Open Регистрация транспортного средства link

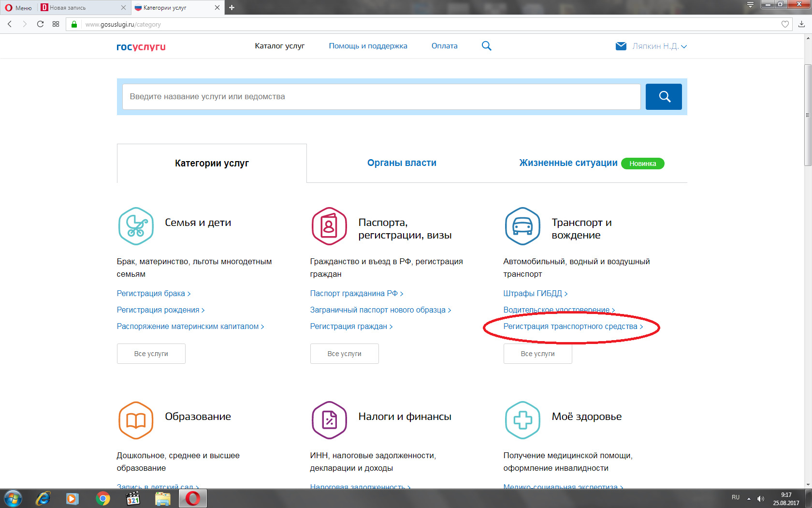tap(573, 327)
